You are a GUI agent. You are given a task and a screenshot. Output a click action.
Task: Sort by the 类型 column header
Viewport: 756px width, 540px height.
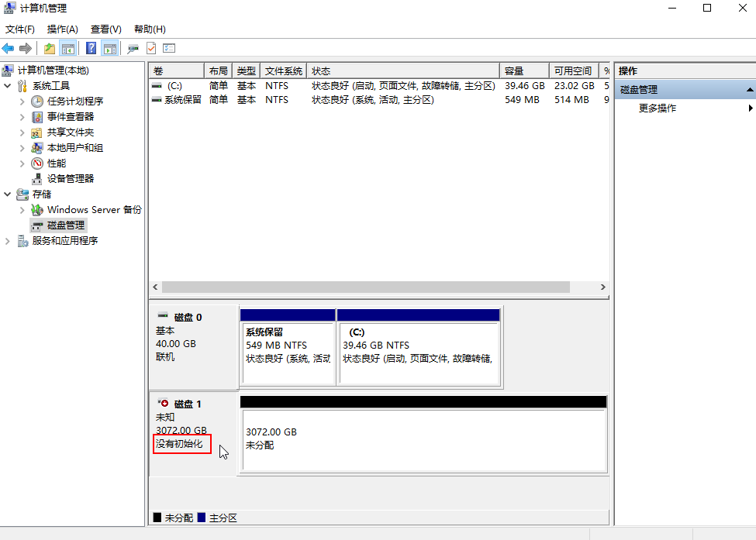click(247, 71)
